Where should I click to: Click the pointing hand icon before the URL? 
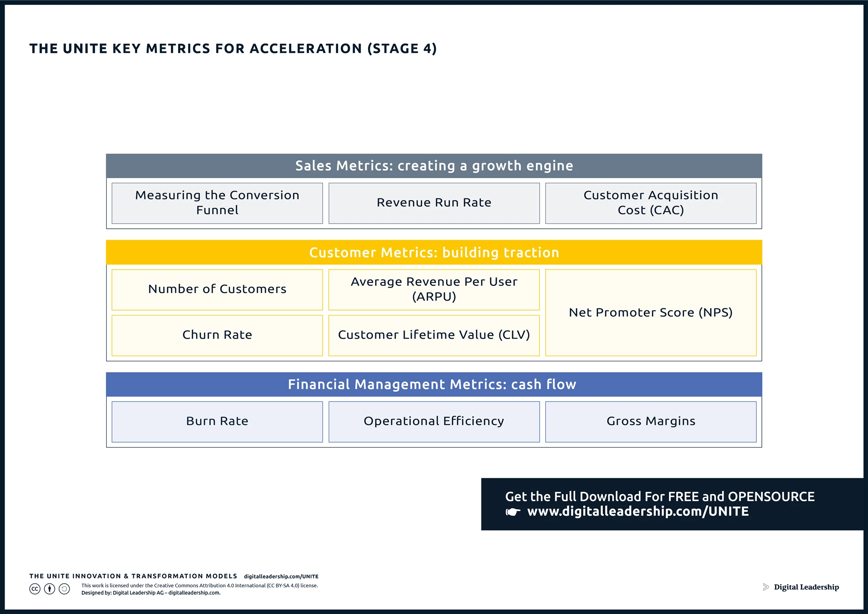[513, 511]
